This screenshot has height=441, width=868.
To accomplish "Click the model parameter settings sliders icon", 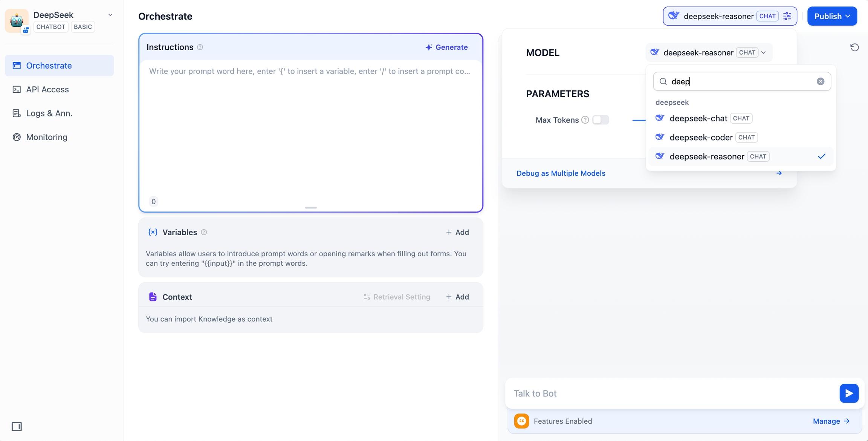I will tap(787, 16).
